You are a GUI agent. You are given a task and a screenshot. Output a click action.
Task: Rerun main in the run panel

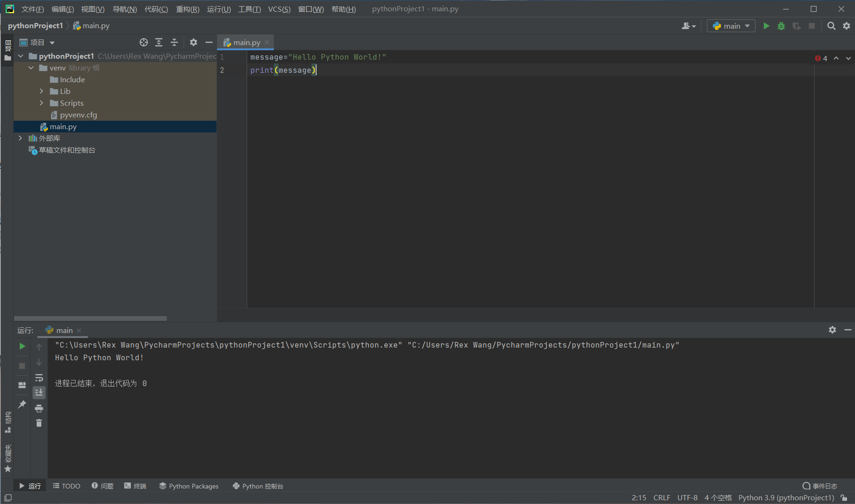(22, 347)
